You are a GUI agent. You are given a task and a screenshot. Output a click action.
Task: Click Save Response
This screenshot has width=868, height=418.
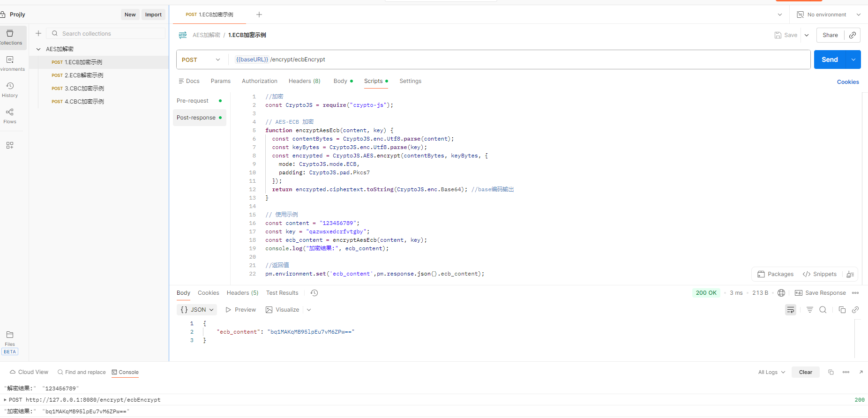click(x=821, y=293)
